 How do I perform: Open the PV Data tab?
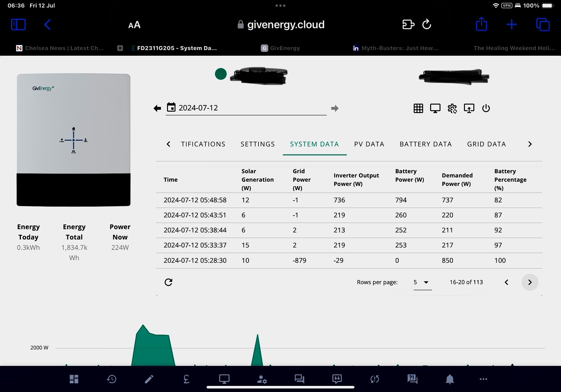(369, 144)
